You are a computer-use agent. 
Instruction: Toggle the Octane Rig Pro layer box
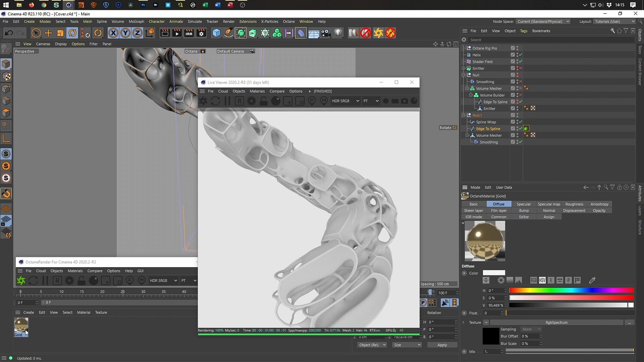[x=513, y=48]
